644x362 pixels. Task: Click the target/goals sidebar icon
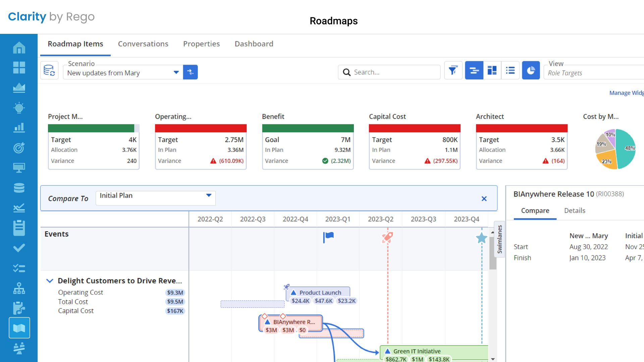point(18,147)
